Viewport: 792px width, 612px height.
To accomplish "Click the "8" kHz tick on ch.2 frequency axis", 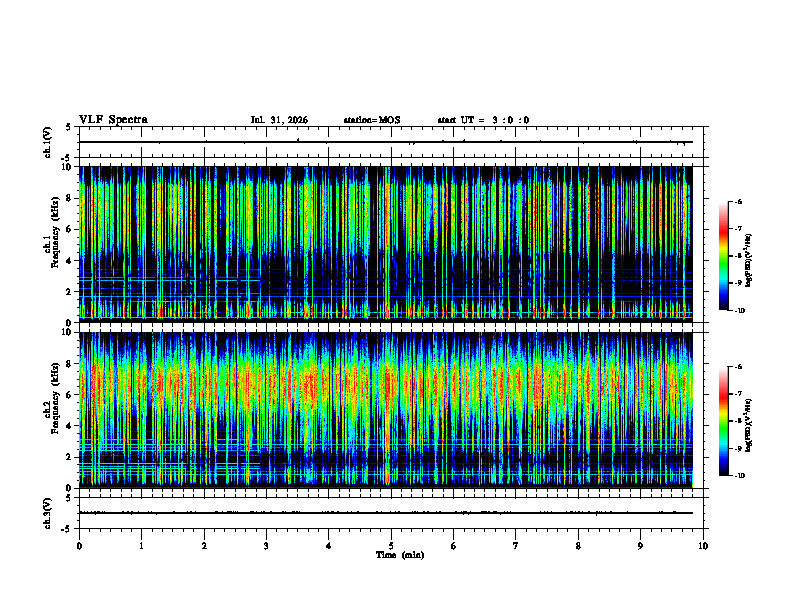I will 70,364.
